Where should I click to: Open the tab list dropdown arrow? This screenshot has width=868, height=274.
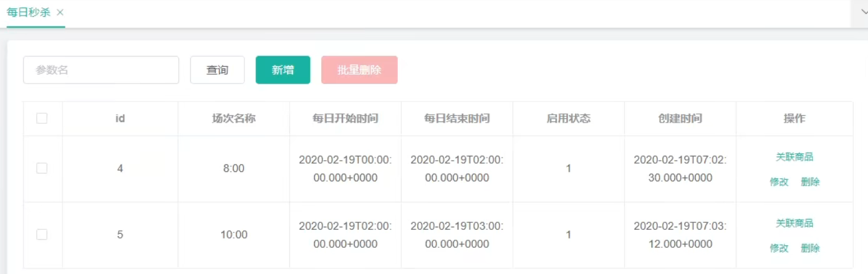(862, 12)
